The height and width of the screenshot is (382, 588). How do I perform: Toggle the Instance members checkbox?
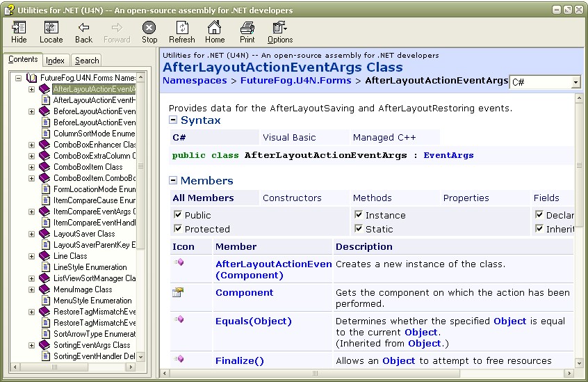(359, 214)
